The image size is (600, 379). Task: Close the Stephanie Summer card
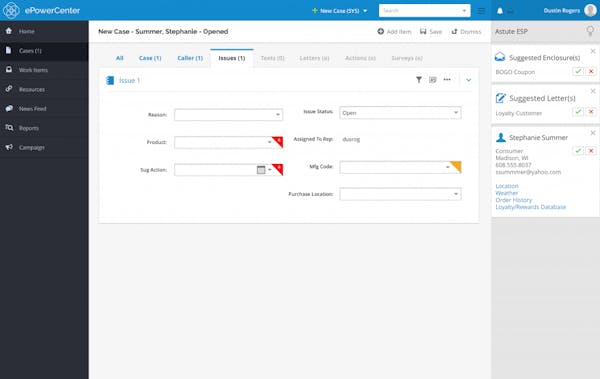[593, 133]
